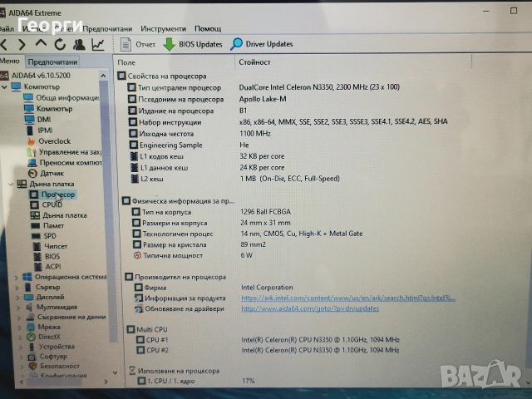The height and width of the screenshot is (399, 532).
Task: Expand the Съхранение на данни node
Action: [x=19, y=318]
